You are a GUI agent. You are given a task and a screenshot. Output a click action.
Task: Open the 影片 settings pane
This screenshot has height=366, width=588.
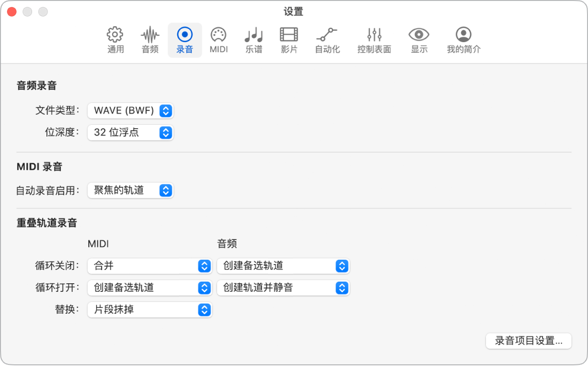click(x=288, y=39)
